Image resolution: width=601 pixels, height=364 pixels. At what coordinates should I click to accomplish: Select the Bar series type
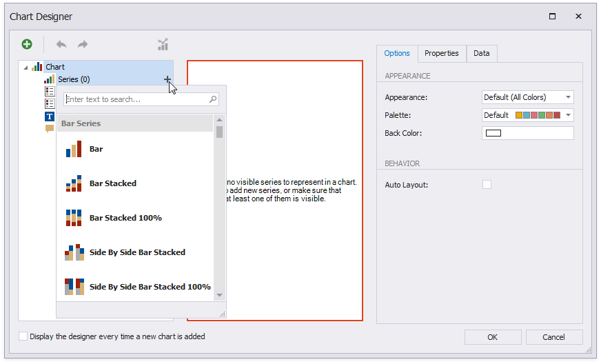point(96,149)
